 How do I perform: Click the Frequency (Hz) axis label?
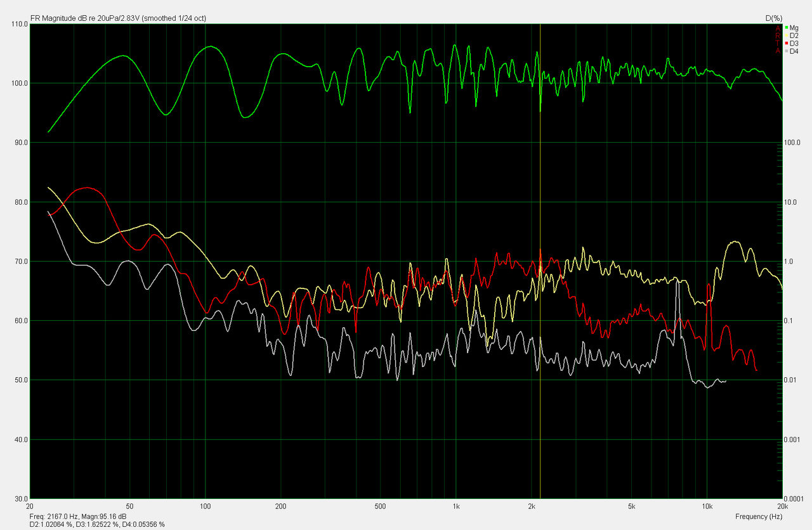759,517
